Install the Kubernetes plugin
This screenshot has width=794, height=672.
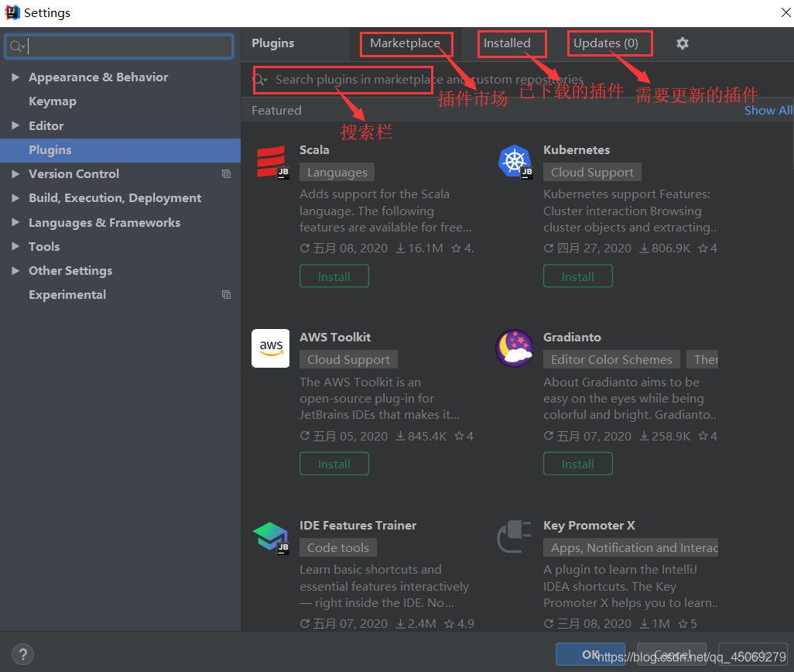(578, 276)
